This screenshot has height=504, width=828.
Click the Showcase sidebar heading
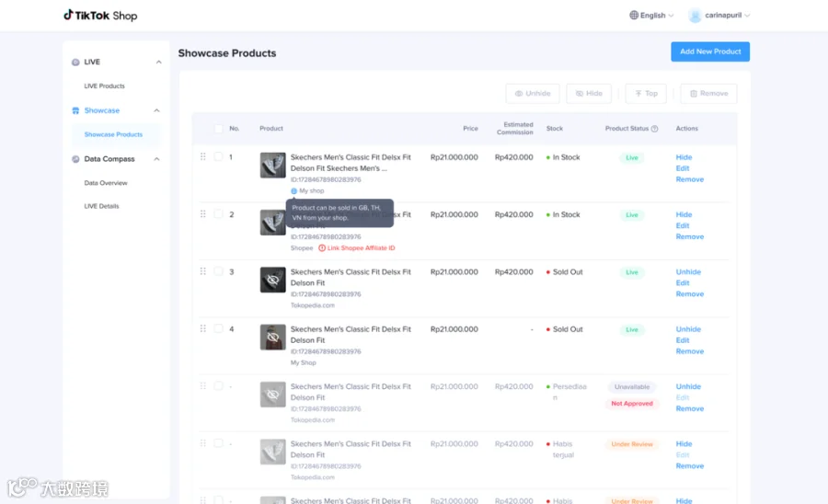tap(102, 111)
